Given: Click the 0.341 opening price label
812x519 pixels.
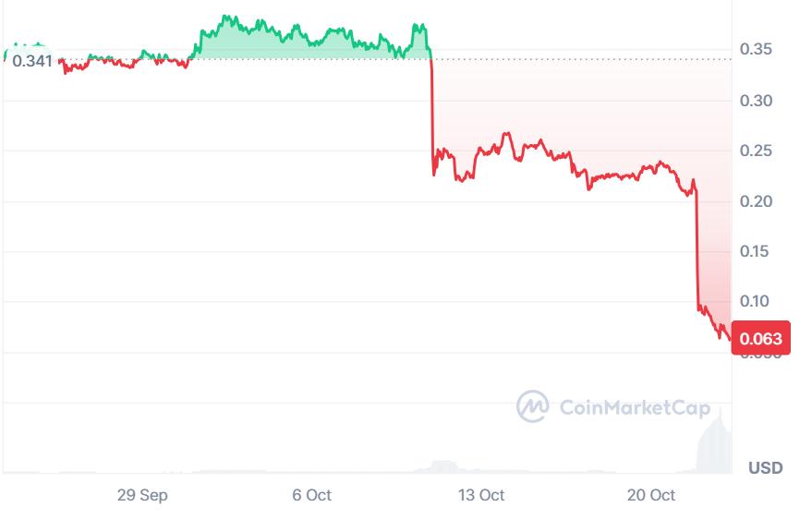Looking at the screenshot, I should pyautogui.click(x=31, y=62).
